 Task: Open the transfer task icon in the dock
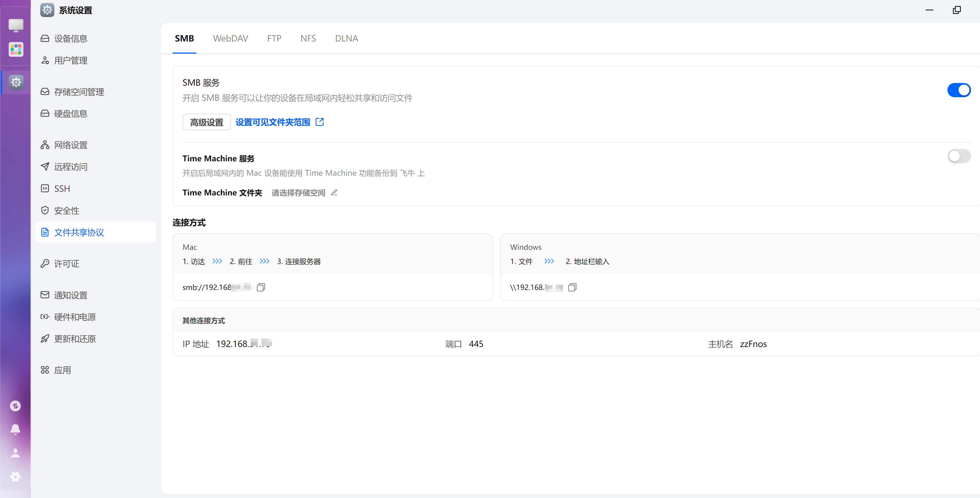point(15,406)
